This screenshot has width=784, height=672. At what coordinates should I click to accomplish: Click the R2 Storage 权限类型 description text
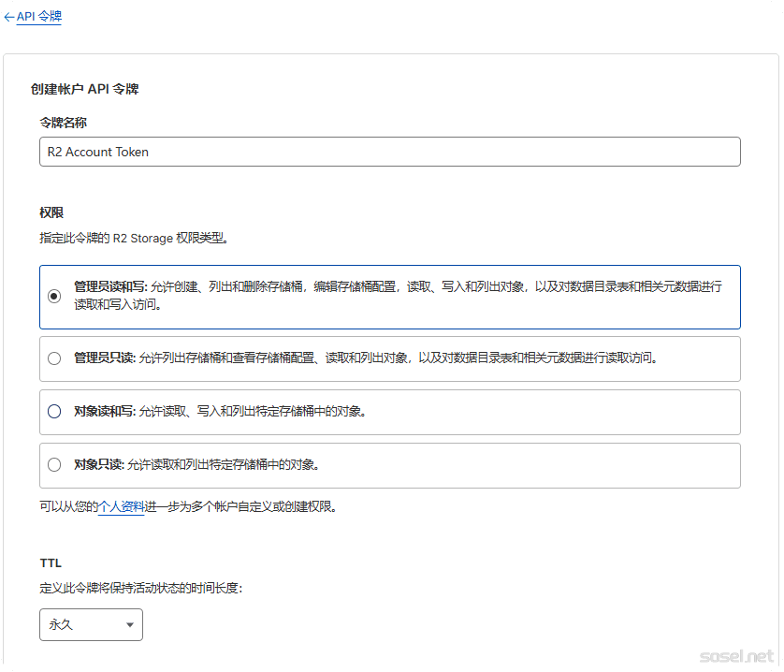134,239
